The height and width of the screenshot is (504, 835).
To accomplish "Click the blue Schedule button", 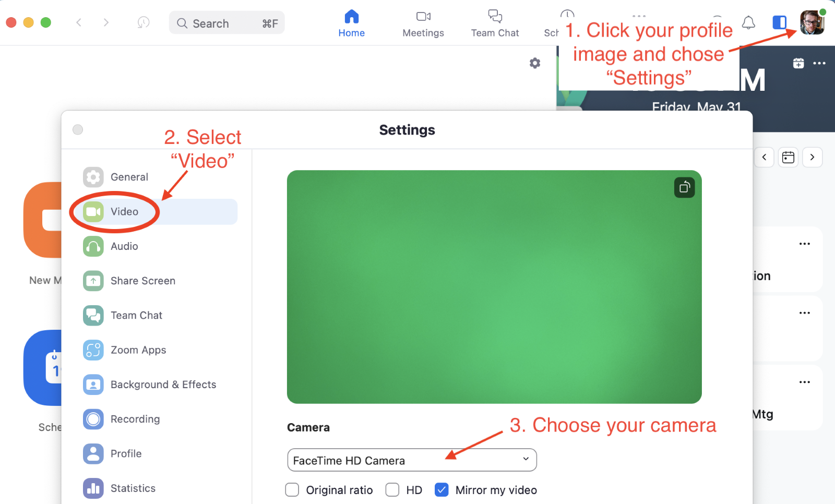I will coord(43,367).
